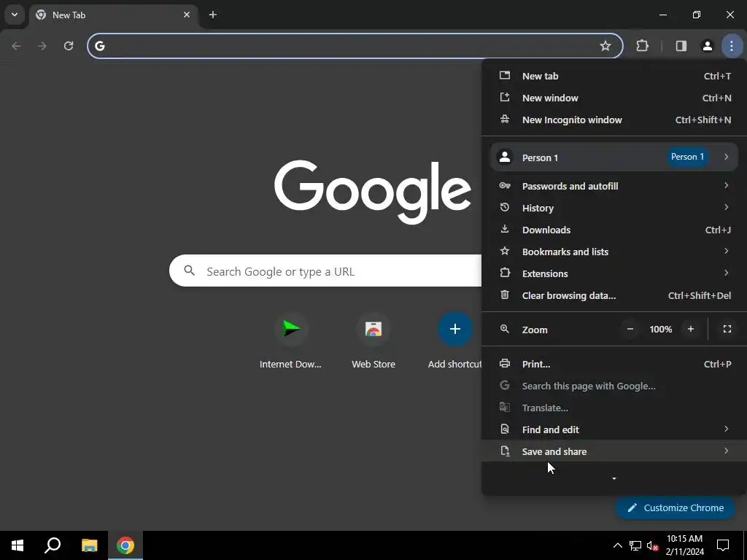Open Downloads from the menu
Screen dimensions: 747x560
614,230
